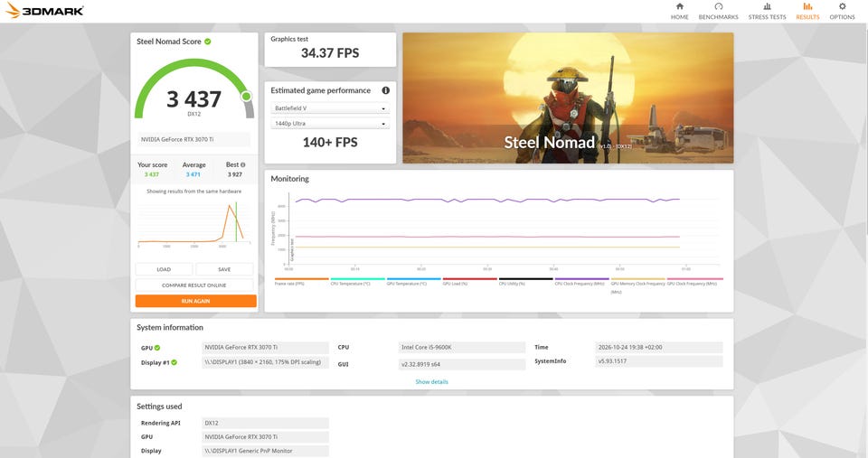Image resolution: width=868 pixels, height=458 pixels.
Task: Click the info icon next to Best score
Action: coord(242,164)
